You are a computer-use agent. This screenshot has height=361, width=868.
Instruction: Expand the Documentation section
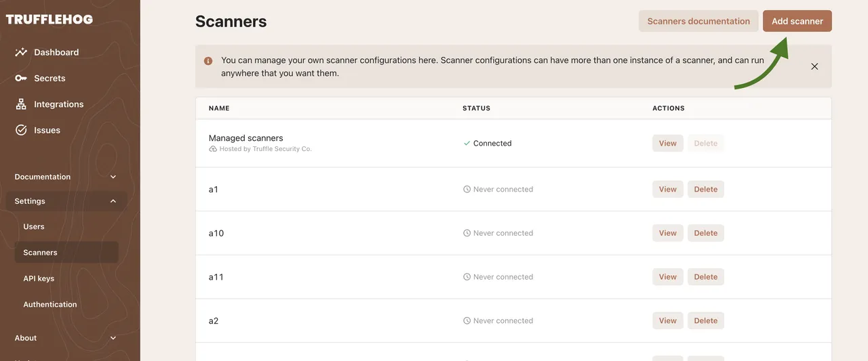click(x=113, y=177)
